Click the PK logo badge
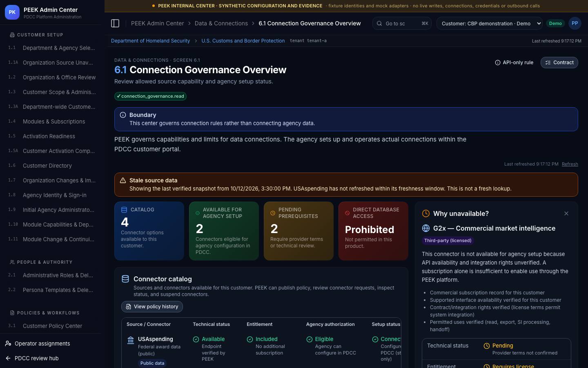The image size is (588, 368). (12, 12)
